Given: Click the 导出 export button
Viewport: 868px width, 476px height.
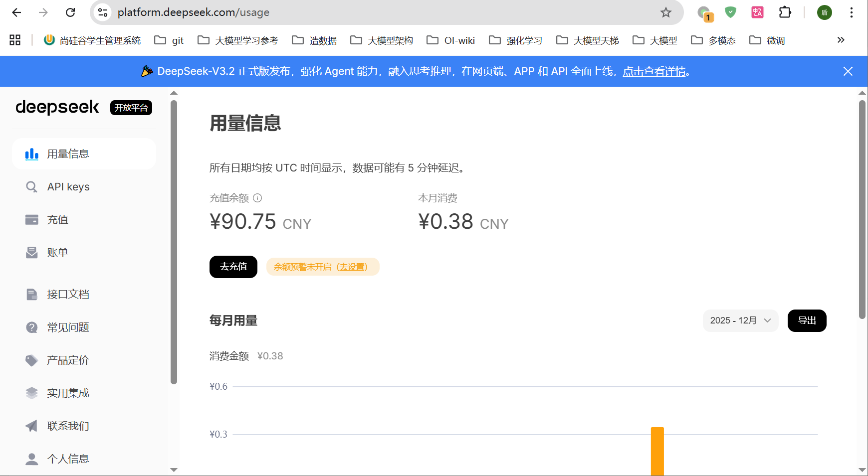Looking at the screenshot, I should point(807,320).
